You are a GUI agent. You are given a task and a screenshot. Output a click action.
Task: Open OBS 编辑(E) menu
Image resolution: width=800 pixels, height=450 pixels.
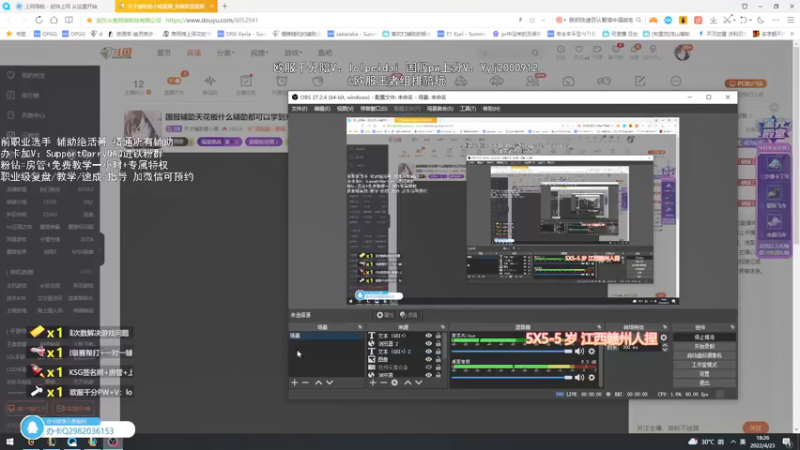[x=322, y=109]
